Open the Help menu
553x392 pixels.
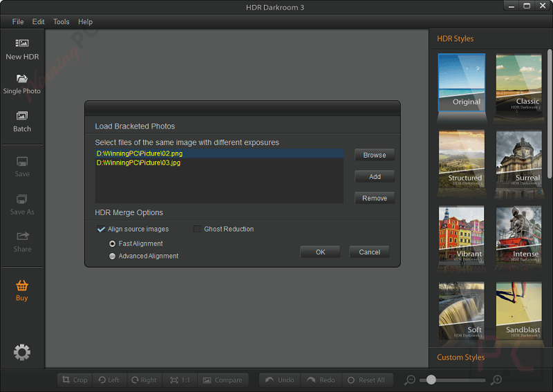[85, 22]
